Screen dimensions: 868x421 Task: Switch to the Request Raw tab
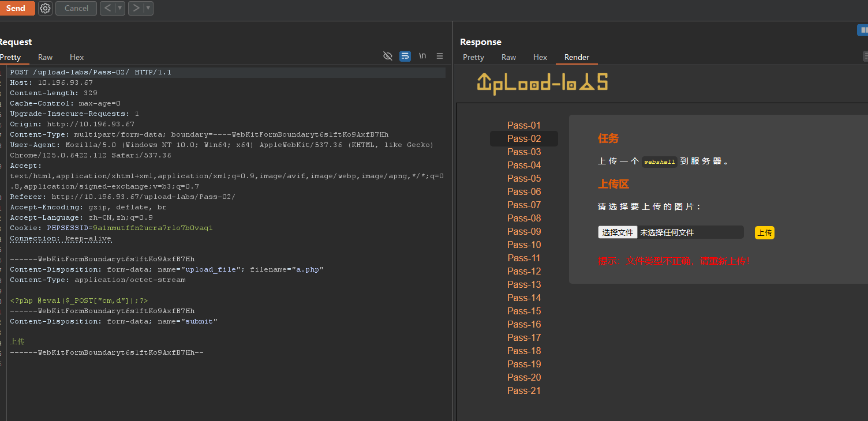pos(45,57)
